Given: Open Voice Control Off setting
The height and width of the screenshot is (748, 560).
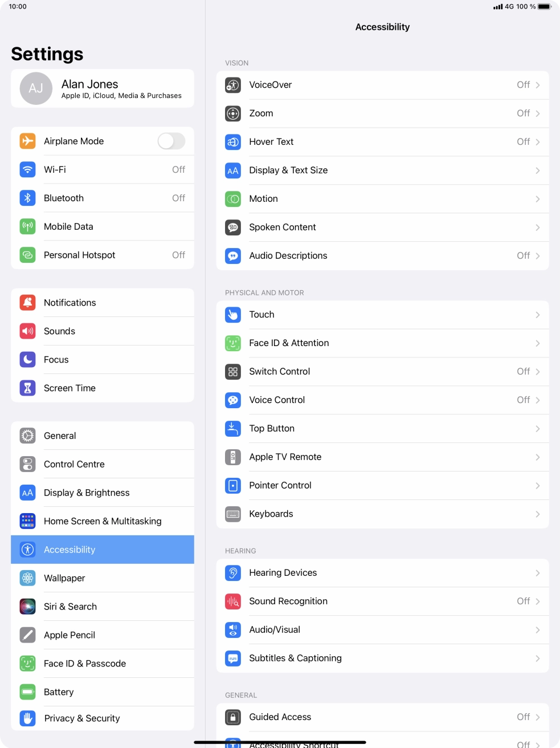Looking at the screenshot, I should point(383,400).
